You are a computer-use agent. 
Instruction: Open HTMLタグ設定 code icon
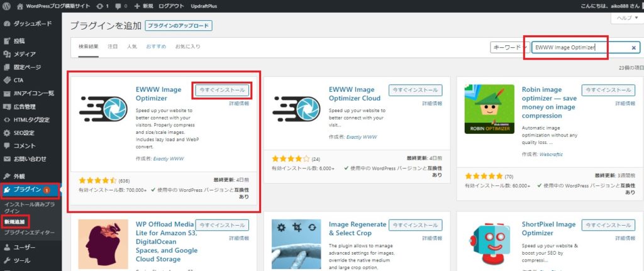click(x=6, y=120)
